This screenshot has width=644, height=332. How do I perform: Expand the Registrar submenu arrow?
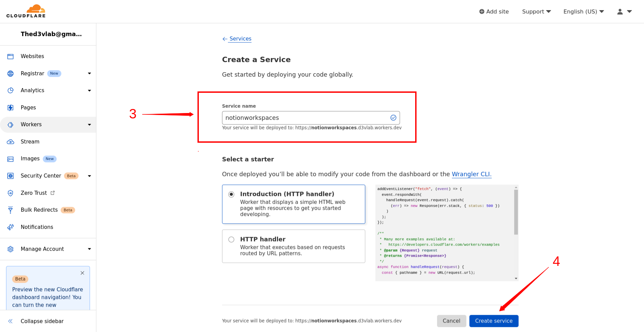(89, 74)
